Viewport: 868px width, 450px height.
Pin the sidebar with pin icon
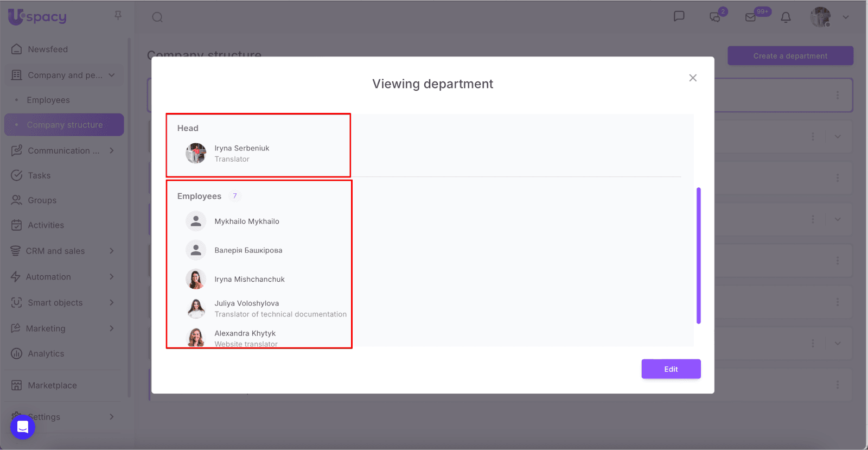point(118,16)
